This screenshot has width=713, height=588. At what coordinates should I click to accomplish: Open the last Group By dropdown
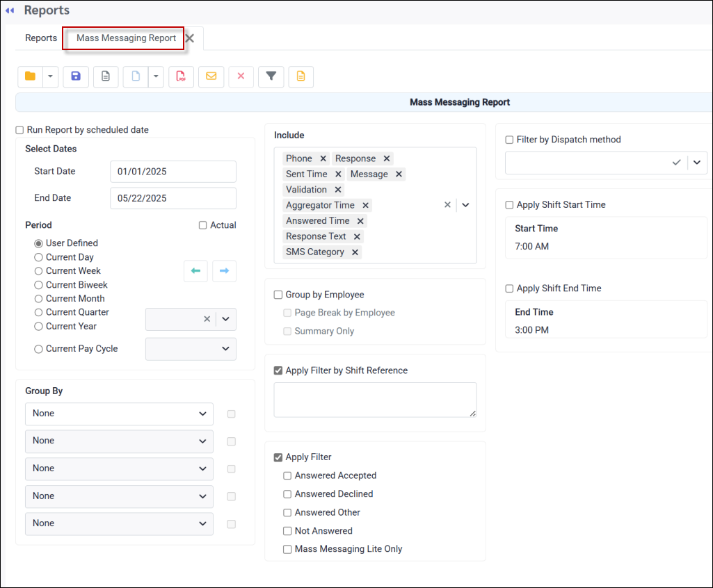(119, 524)
